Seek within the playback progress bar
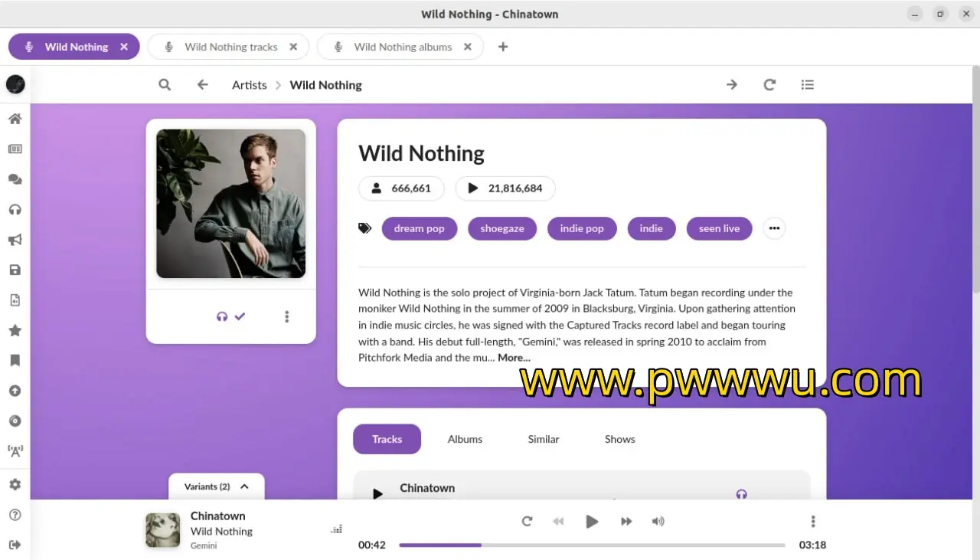980x560 pixels. (592, 545)
